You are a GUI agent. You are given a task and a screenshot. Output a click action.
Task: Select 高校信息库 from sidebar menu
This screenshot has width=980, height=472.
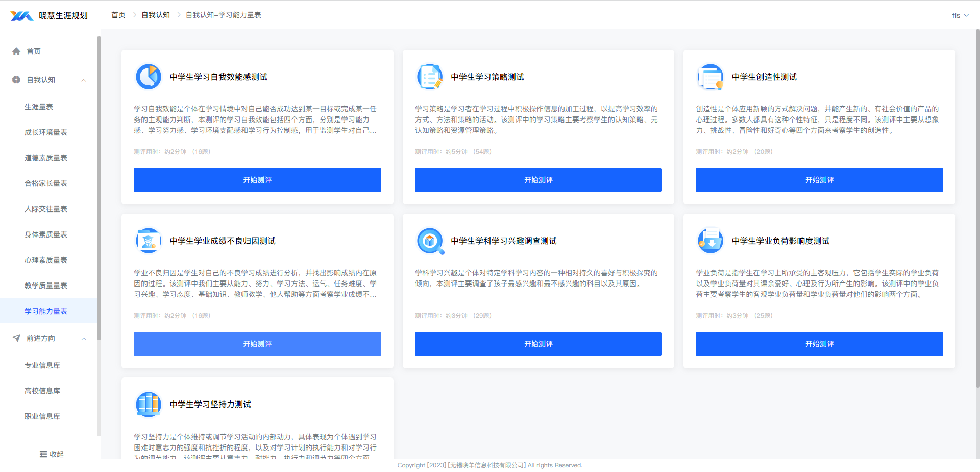(42, 391)
